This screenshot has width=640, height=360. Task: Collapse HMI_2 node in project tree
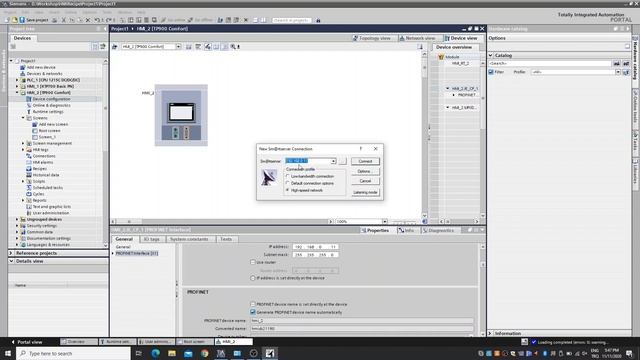point(17,93)
